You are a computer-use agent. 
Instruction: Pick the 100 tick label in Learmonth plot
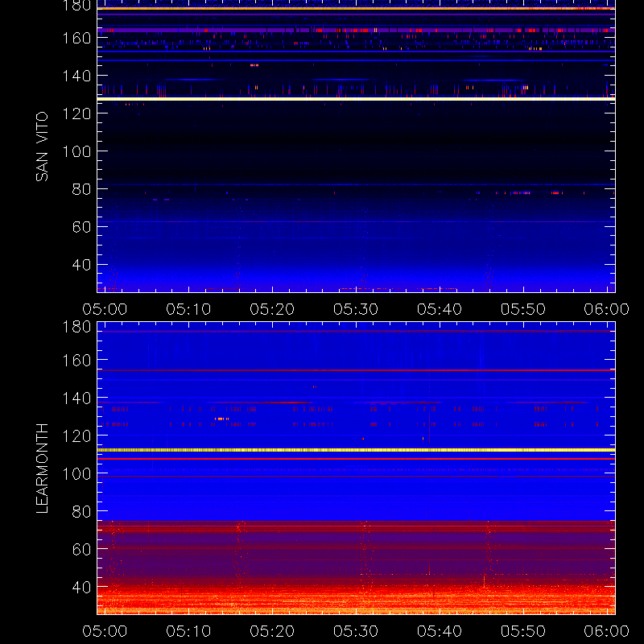coord(76,474)
